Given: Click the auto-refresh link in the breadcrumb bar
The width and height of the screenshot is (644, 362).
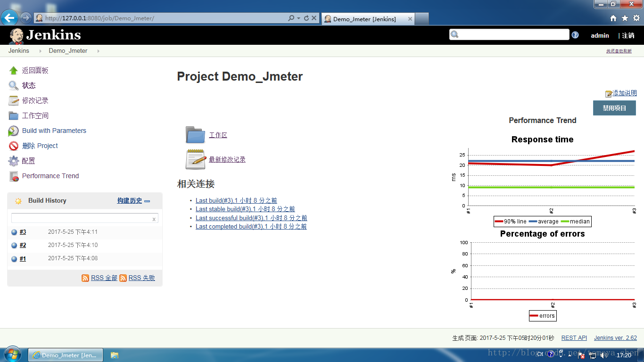Looking at the screenshot, I should 619,51.
